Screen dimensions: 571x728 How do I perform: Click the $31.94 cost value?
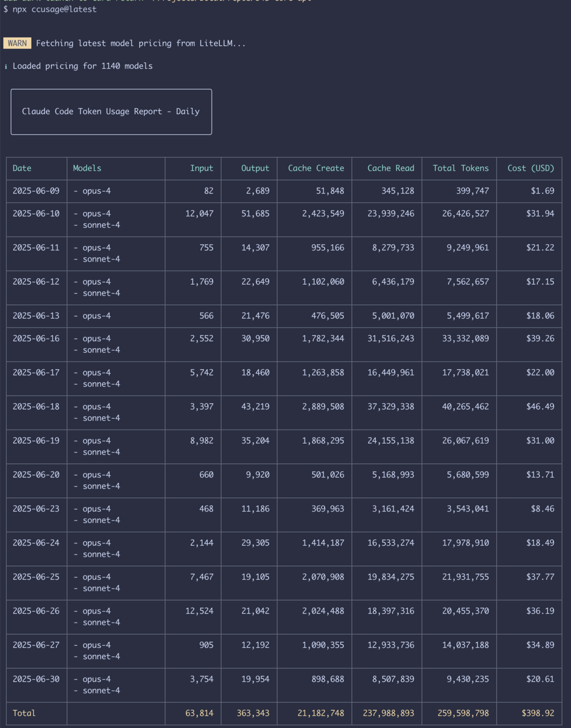point(540,213)
